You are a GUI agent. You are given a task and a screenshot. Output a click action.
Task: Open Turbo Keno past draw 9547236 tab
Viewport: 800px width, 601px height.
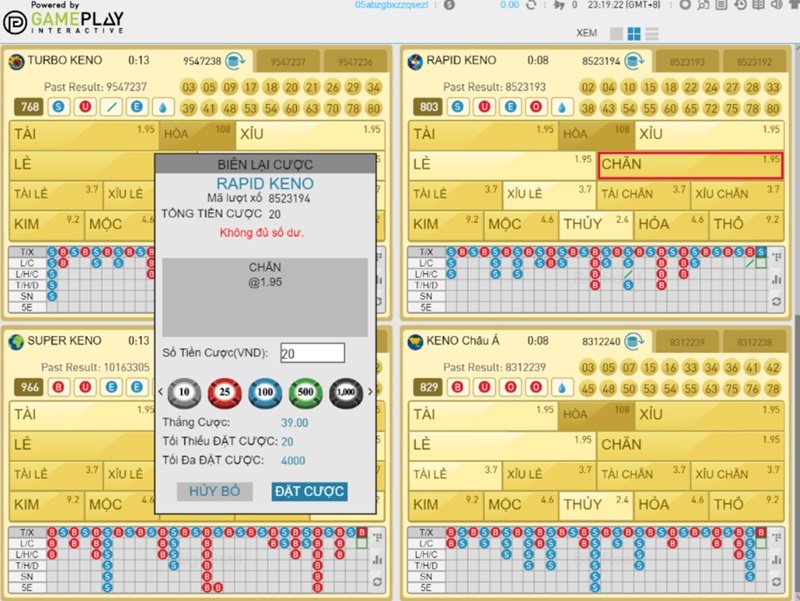(355, 62)
